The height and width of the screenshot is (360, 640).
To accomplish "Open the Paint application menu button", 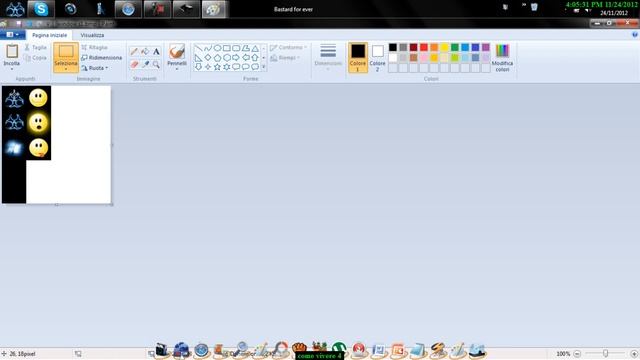I will 12,35.
